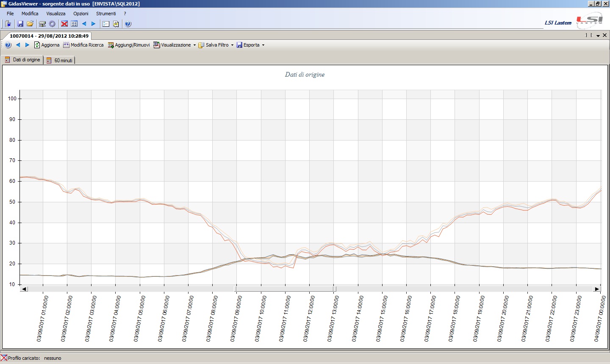Click the checklist window icon
The width and height of the screenshot is (610, 364).
pos(106,24)
